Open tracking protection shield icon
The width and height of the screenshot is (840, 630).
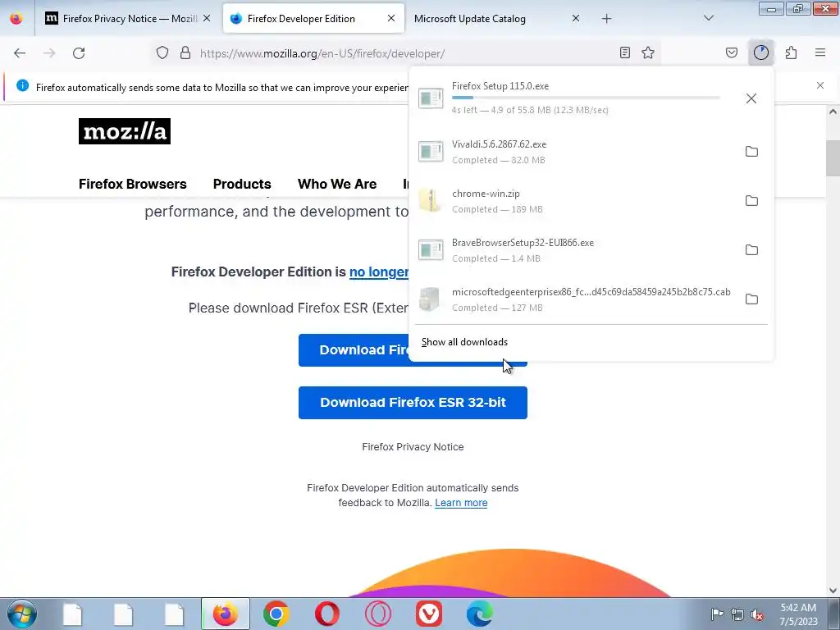coord(162,52)
